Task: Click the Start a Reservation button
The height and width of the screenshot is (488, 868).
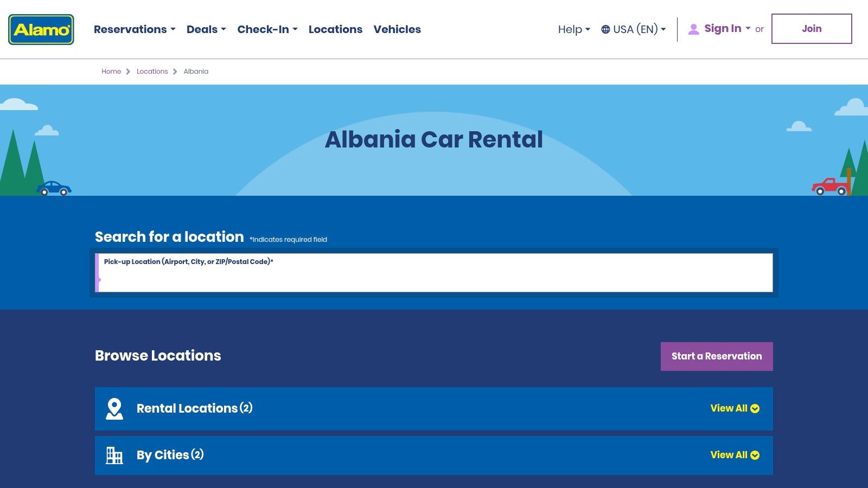Action: tap(717, 356)
